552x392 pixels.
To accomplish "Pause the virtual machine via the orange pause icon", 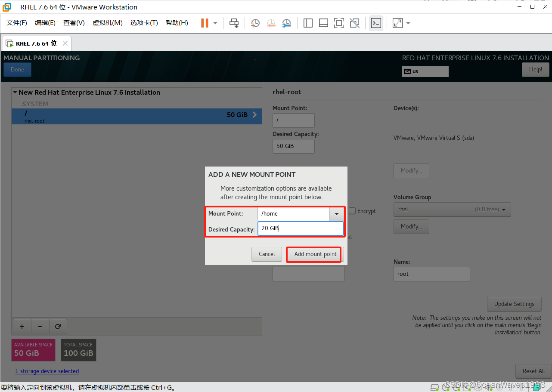I will pyautogui.click(x=205, y=23).
